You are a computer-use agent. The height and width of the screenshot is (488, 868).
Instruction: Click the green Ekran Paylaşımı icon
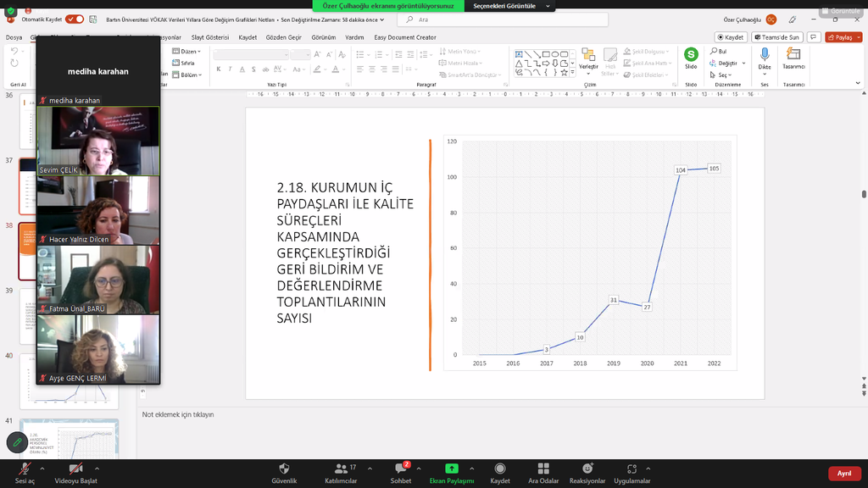pyautogui.click(x=452, y=469)
